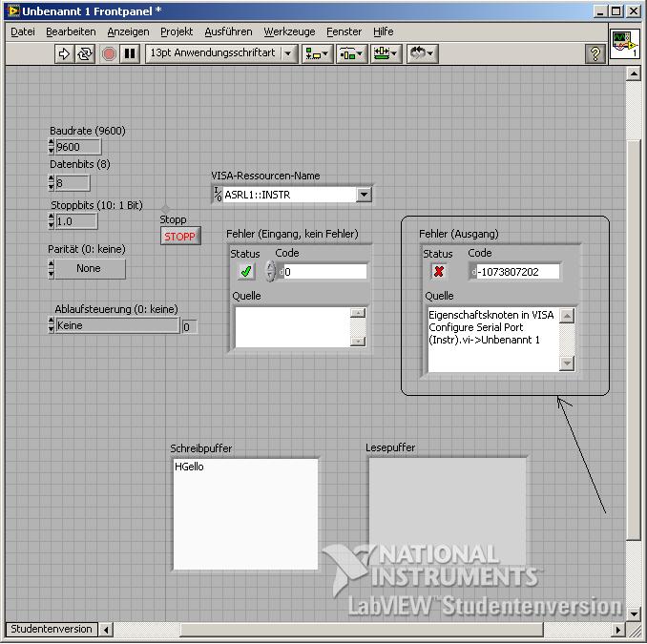Click the VI icon pane thumbnail
Viewport: 647px width, 644px height.
tap(625, 45)
